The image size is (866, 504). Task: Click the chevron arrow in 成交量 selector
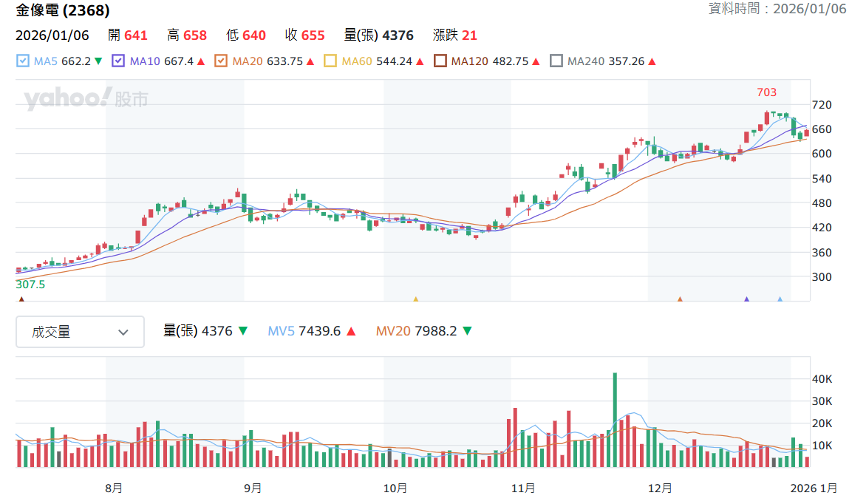coord(123,332)
